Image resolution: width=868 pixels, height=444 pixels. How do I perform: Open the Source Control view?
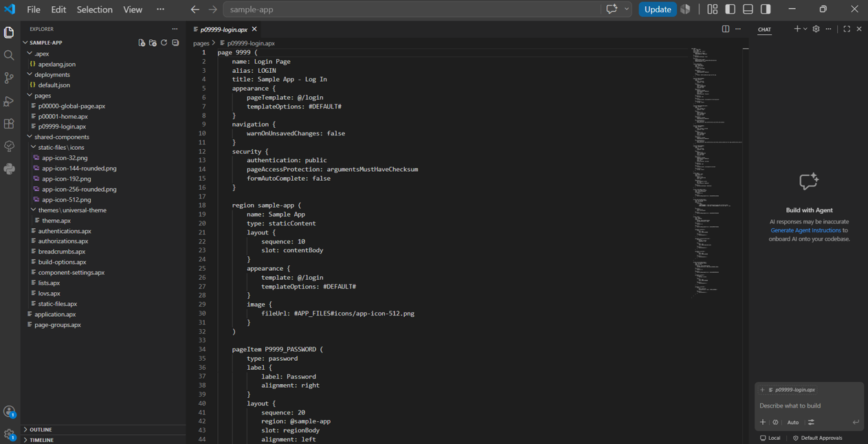(x=9, y=78)
